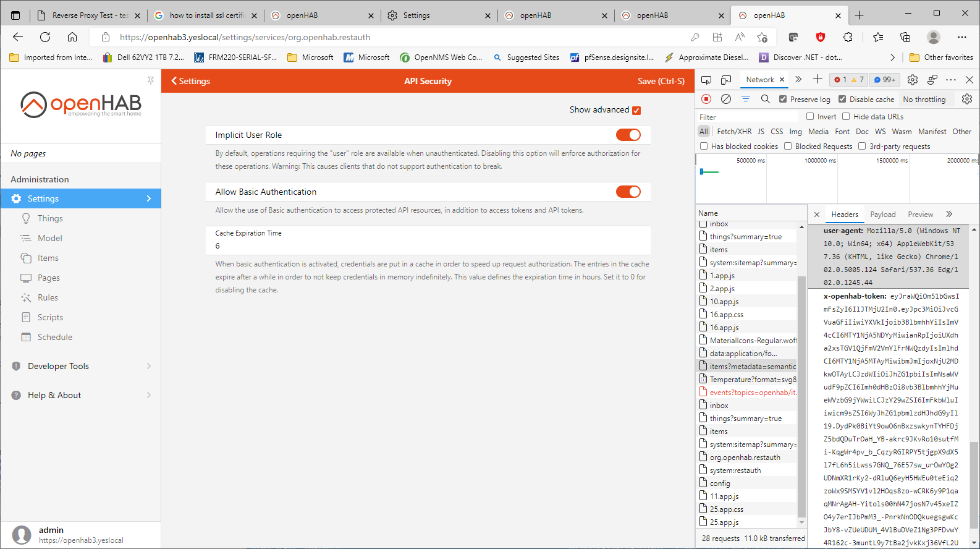Viewport: 980px width, 549px height.
Task: Open the No throttling dropdown
Action: pyautogui.click(x=924, y=100)
